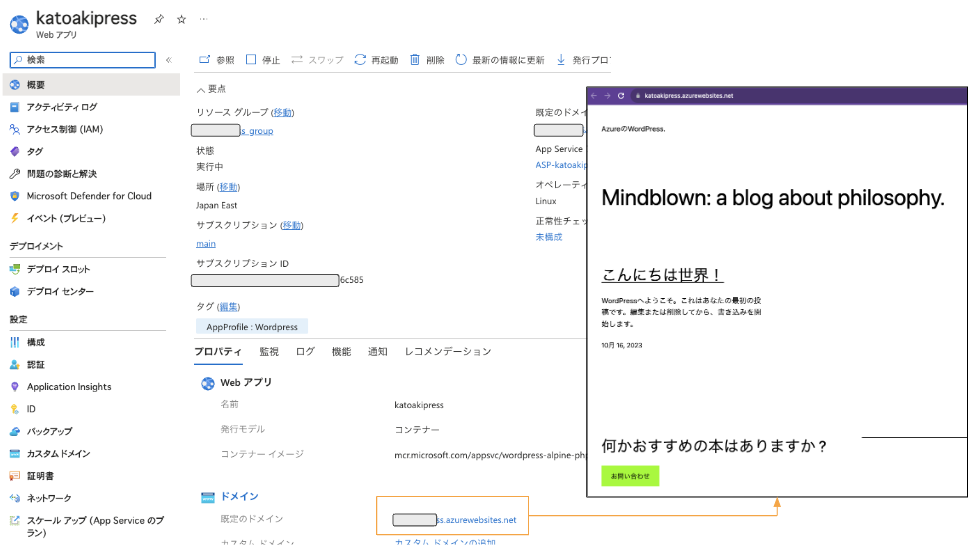Click 移動 link next to 場所
The height and width of the screenshot is (554, 976).
tap(228, 187)
